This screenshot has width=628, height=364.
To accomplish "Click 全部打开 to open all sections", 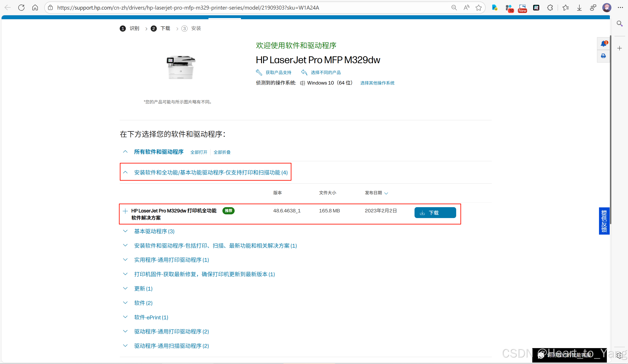I will [199, 152].
